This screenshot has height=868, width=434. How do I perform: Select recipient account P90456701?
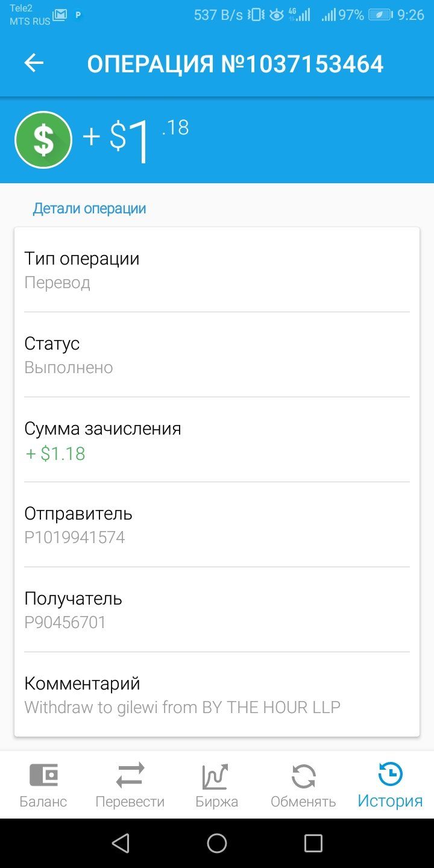coord(65,622)
